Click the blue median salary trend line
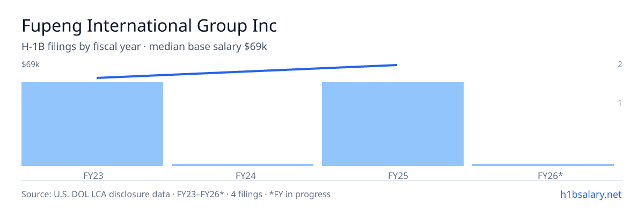The image size is (644, 215). click(247, 71)
